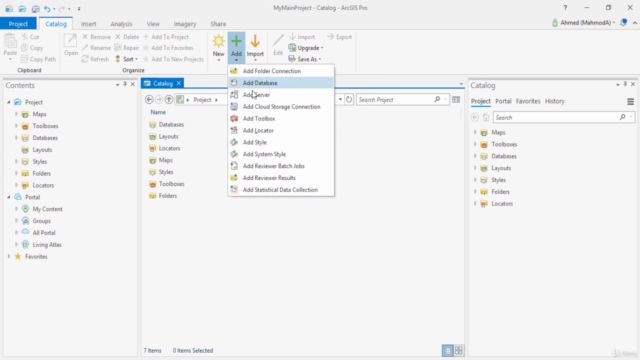Click the Export button in ribbon
Screen dimensions: 640x360
pos(339,37)
